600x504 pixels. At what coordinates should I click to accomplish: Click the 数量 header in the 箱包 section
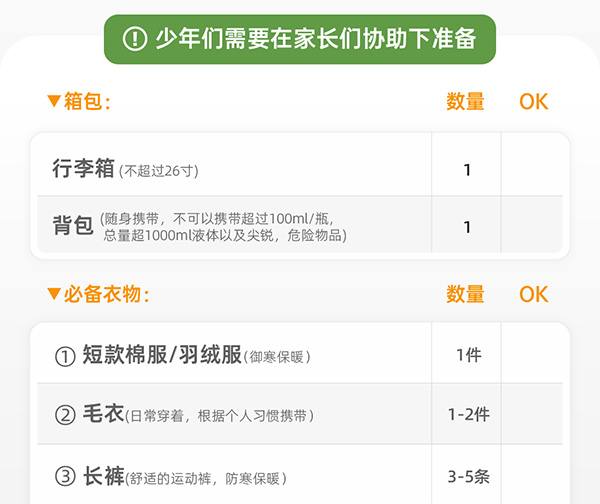pyautogui.click(x=465, y=101)
